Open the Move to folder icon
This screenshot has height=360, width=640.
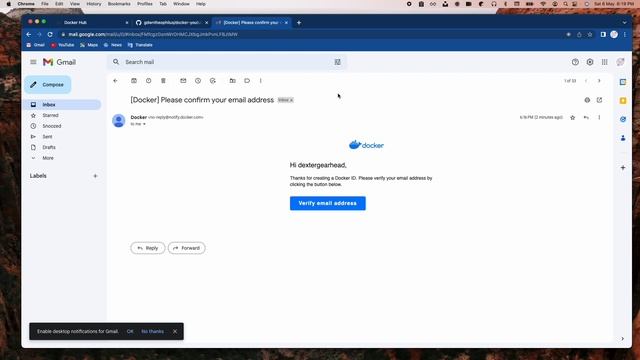233,81
